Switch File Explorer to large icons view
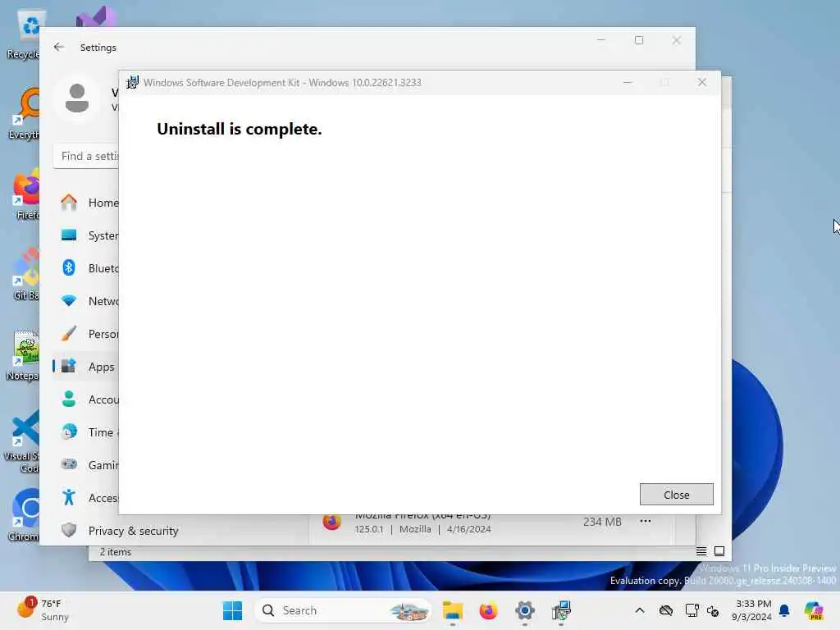The image size is (840, 630). point(719,551)
